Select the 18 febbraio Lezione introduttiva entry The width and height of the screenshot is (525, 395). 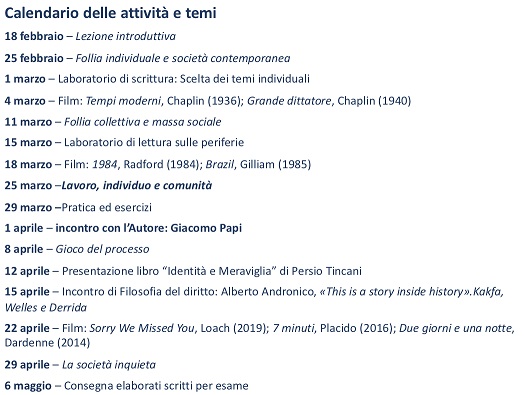pos(90,36)
